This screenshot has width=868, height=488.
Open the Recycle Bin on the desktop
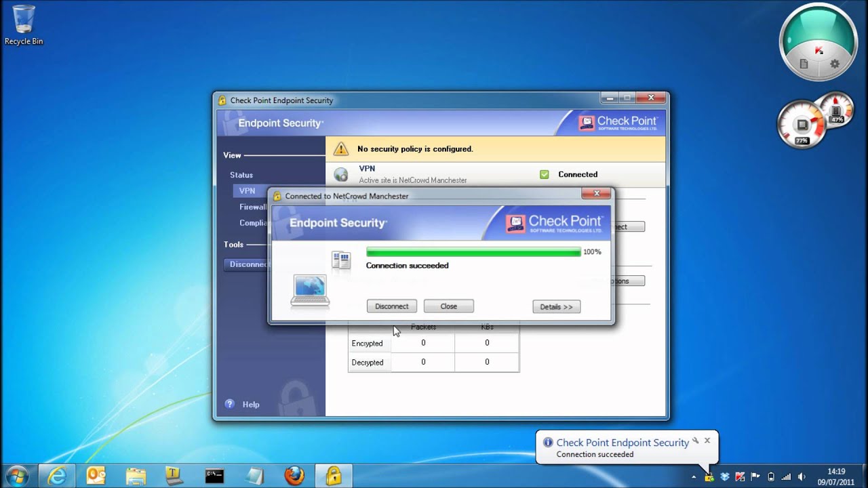(x=24, y=25)
